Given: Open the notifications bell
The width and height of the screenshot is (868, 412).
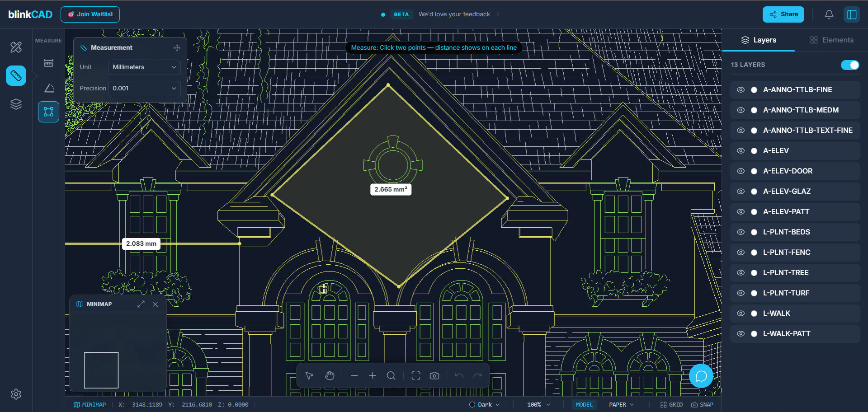Looking at the screenshot, I should (x=829, y=14).
